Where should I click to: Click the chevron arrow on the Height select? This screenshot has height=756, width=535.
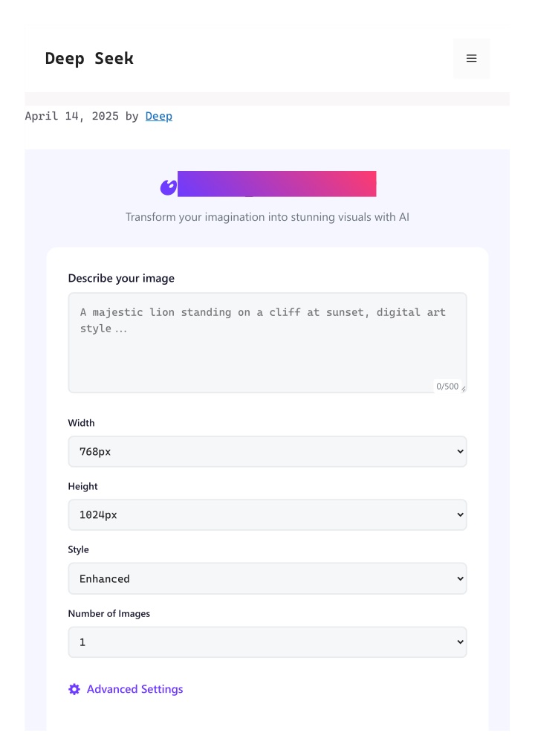tap(460, 515)
